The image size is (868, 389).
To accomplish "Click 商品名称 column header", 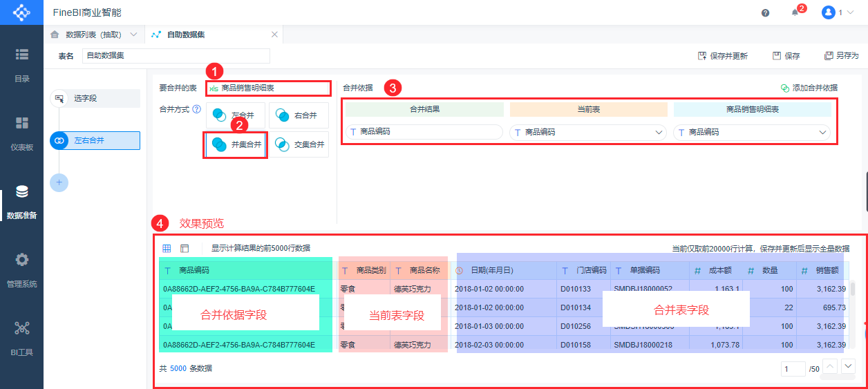I will point(420,270).
